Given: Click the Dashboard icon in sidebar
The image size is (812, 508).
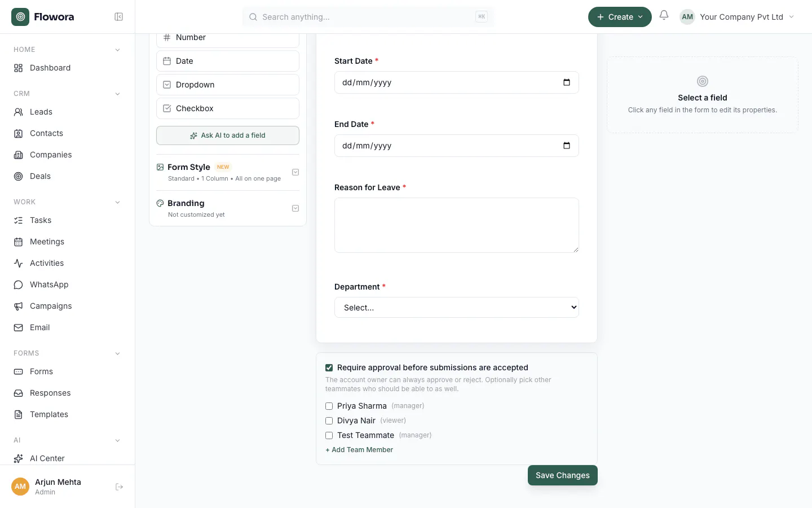Looking at the screenshot, I should point(19,68).
